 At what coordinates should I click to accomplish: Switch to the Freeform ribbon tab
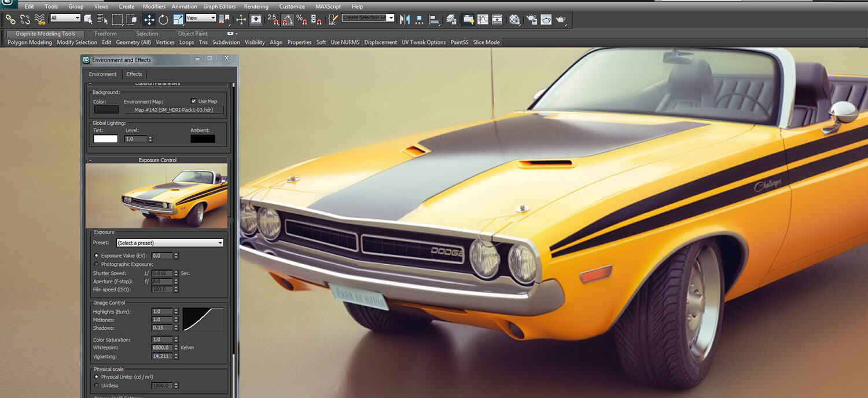coord(105,34)
